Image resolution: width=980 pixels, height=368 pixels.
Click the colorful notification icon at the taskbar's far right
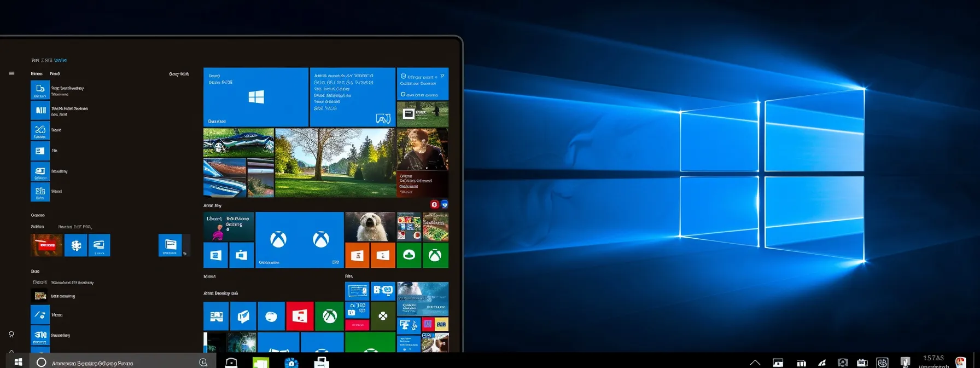click(x=960, y=362)
